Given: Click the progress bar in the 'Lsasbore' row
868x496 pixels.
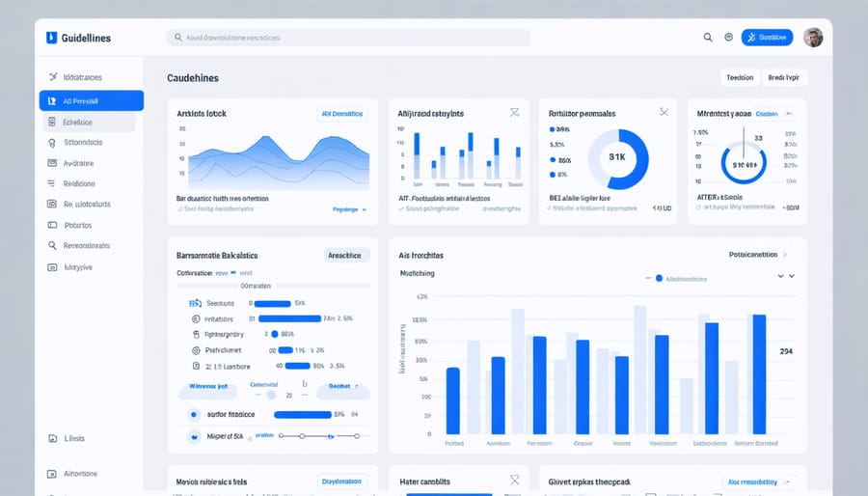Looking at the screenshot, I should [x=297, y=366].
